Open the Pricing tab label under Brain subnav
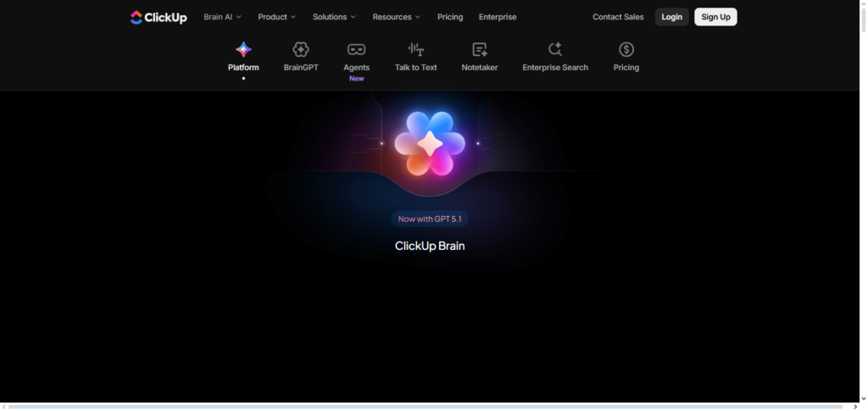This screenshot has width=868, height=411. point(626,68)
